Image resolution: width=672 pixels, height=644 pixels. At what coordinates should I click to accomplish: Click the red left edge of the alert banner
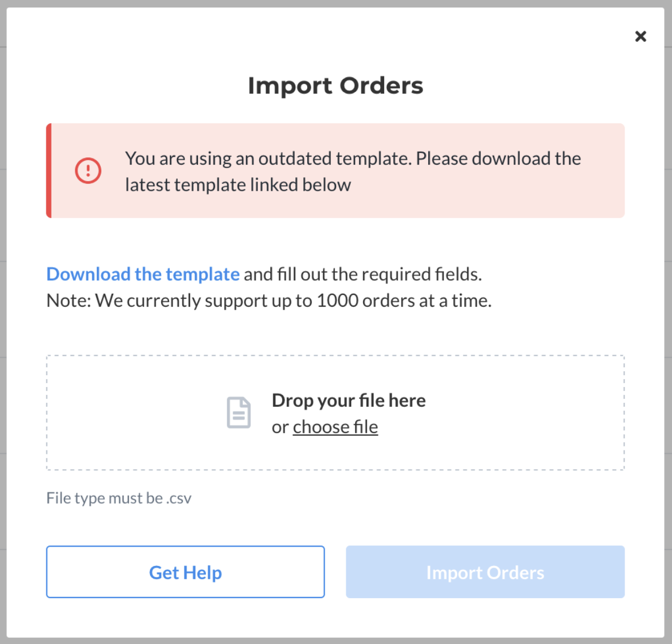click(49, 171)
